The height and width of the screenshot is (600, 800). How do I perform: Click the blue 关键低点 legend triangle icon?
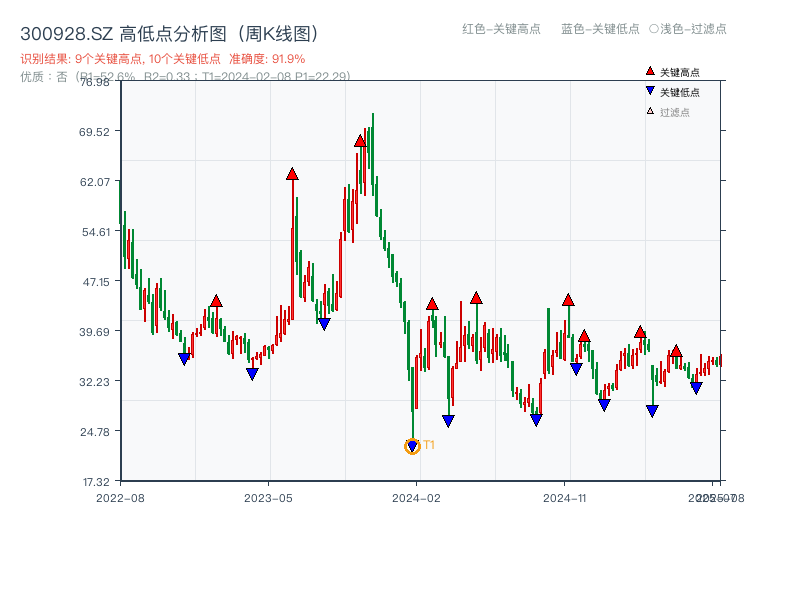650,89
